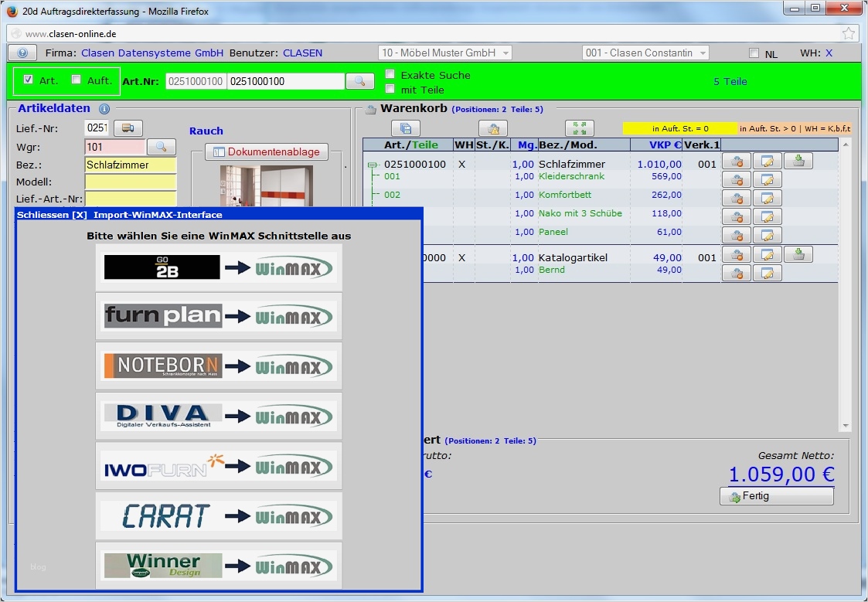Screen dimensions: 868x602
Task: Enable Exakte Suche
Action: coord(390,74)
